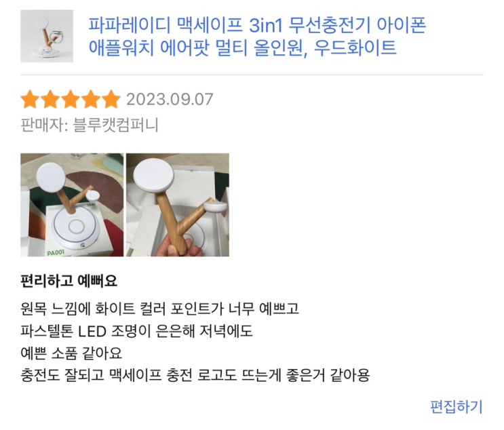Image resolution: width=504 pixels, height=430 pixels.
Task: Click the 우드화이트 option text in the product title
Action: click(355, 47)
